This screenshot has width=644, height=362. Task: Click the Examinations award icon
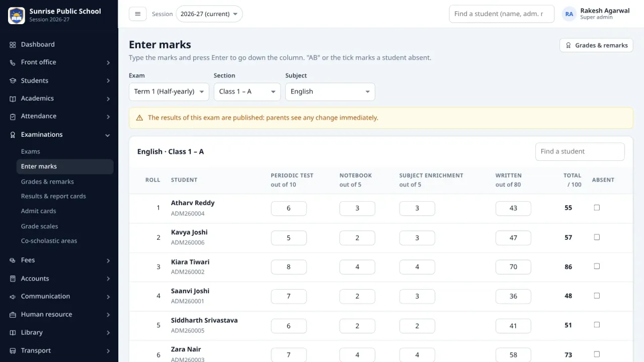(13, 135)
